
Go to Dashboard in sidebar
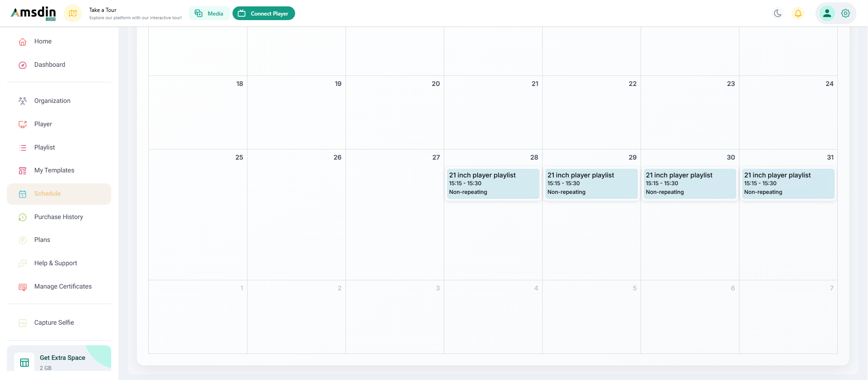coord(49,64)
